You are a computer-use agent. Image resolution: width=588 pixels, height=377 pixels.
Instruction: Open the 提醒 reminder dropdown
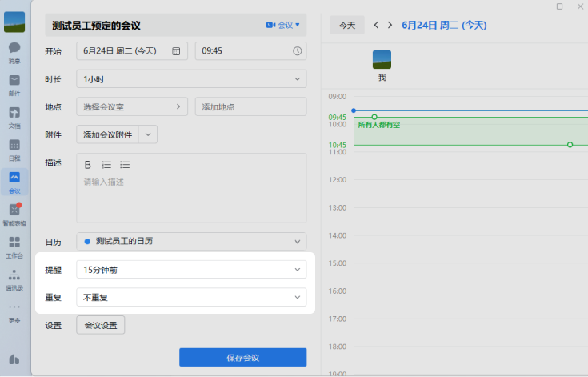click(x=191, y=270)
